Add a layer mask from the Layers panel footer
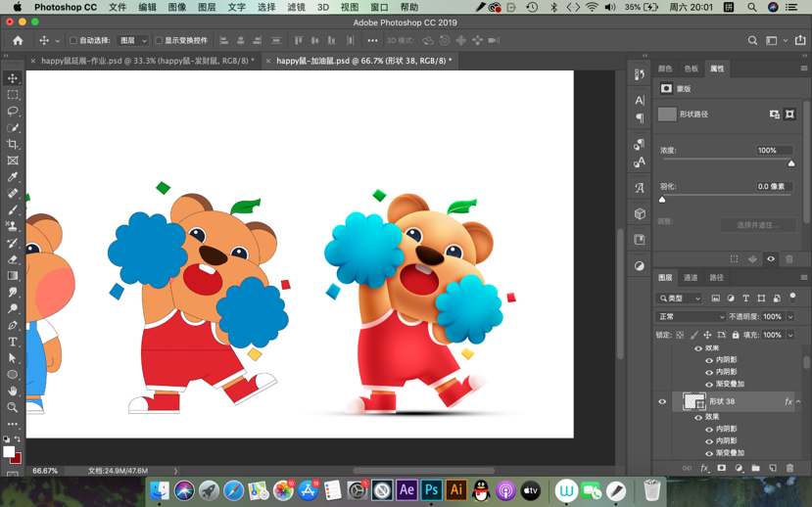Screen dimensions: 812x507 click(721, 468)
